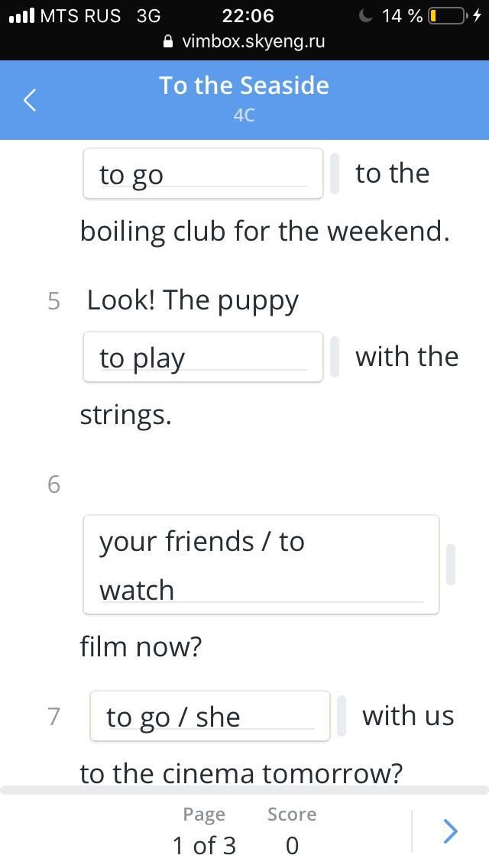Go to next page with right chevron

[451, 831]
